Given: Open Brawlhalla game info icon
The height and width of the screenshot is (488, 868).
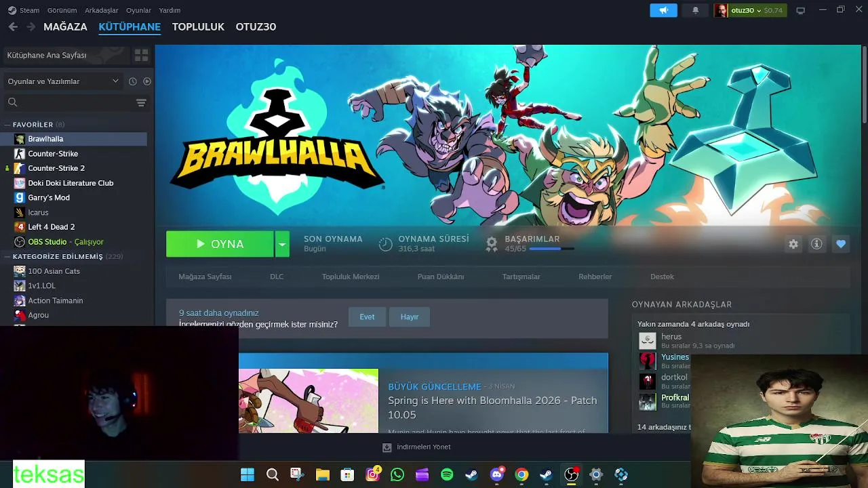Looking at the screenshot, I should pyautogui.click(x=816, y=244).
